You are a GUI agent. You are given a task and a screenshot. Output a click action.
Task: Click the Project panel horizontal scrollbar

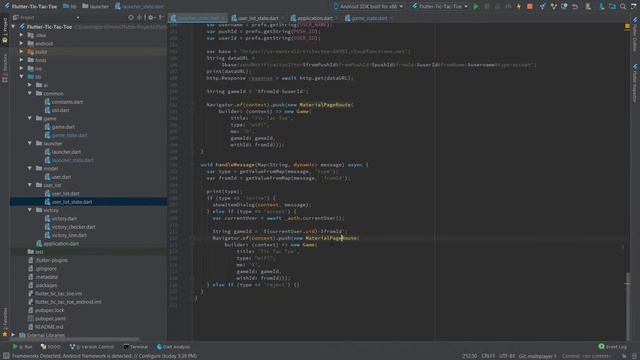pyautogui.click(x=76, y=339)
